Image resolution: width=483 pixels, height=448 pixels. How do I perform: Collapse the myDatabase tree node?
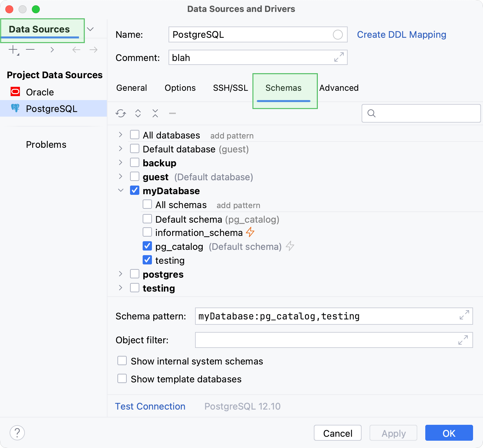(120, 190)
